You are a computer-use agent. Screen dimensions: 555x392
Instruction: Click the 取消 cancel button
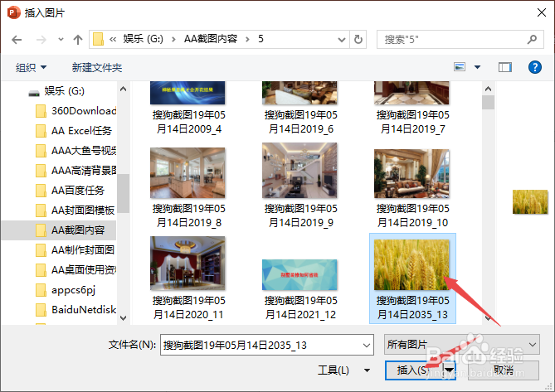pos(504,370)
